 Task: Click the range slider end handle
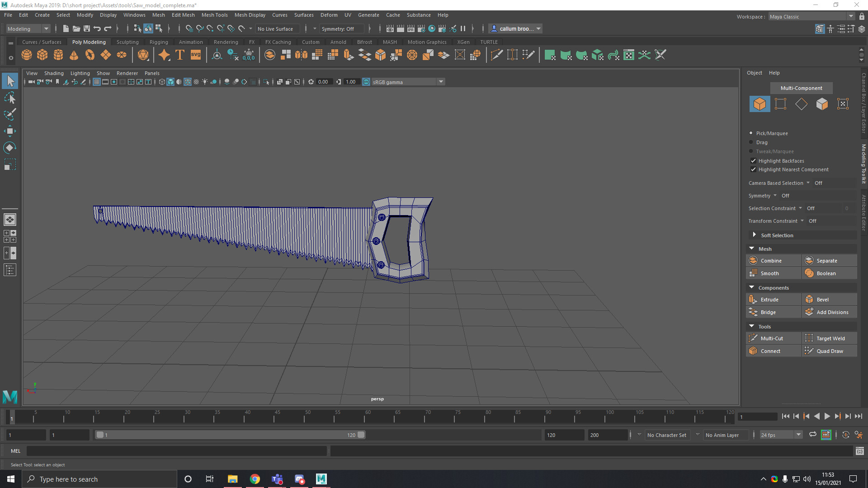(x=361, y=435)
